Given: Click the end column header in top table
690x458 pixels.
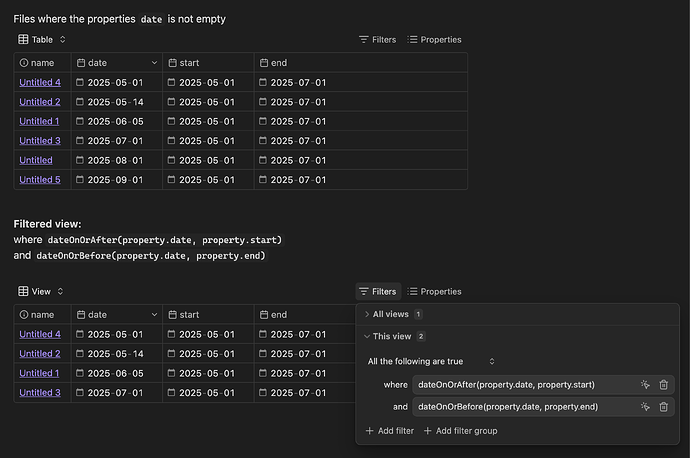Looking at the screenshot, I should point(361,63).
